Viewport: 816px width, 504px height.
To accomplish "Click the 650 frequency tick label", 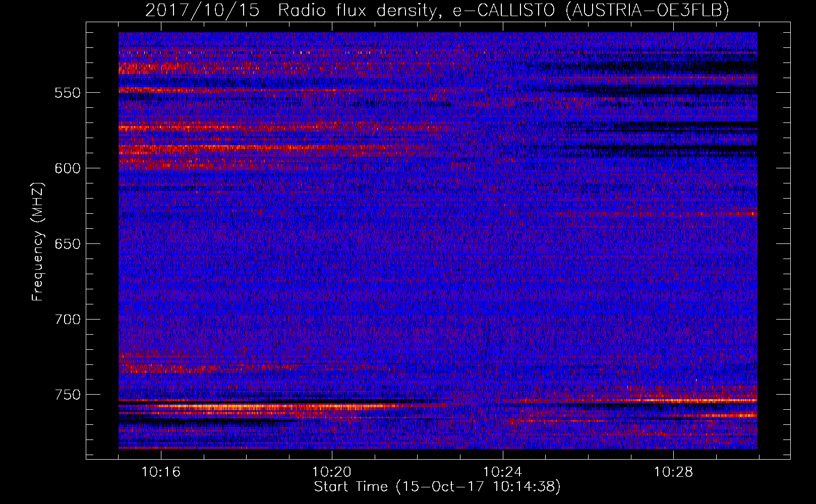I will tap(68, 244).
